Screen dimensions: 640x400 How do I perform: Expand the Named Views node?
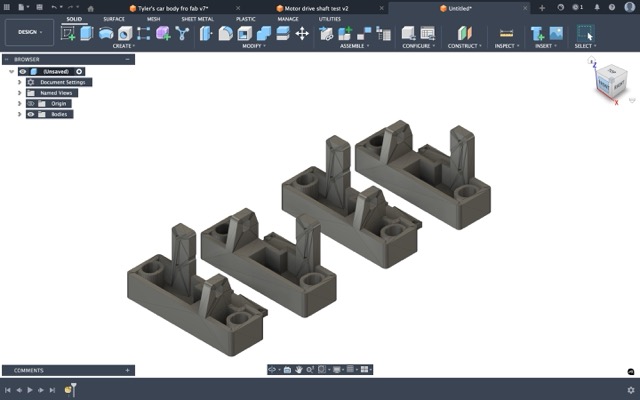tap(19, 93)
